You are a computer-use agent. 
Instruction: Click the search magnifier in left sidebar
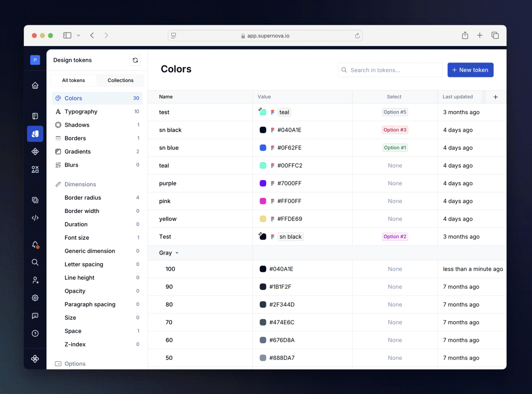[35, 262]
